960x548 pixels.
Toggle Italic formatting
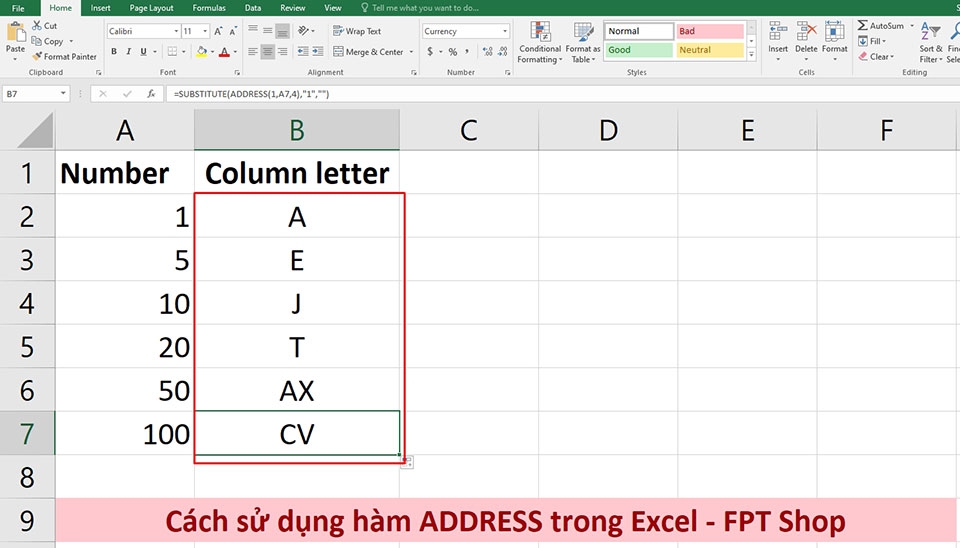pyautogui.click(x=129, y=52)
